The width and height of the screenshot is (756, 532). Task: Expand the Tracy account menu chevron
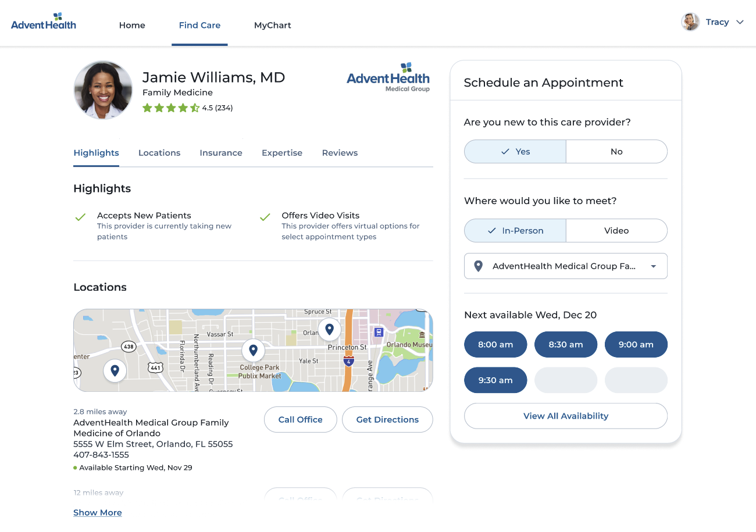coord(740,22)
